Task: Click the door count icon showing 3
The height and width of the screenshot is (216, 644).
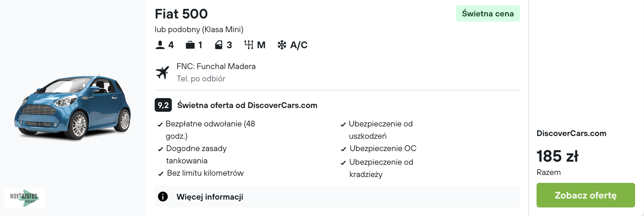Action: pos(218,44)
